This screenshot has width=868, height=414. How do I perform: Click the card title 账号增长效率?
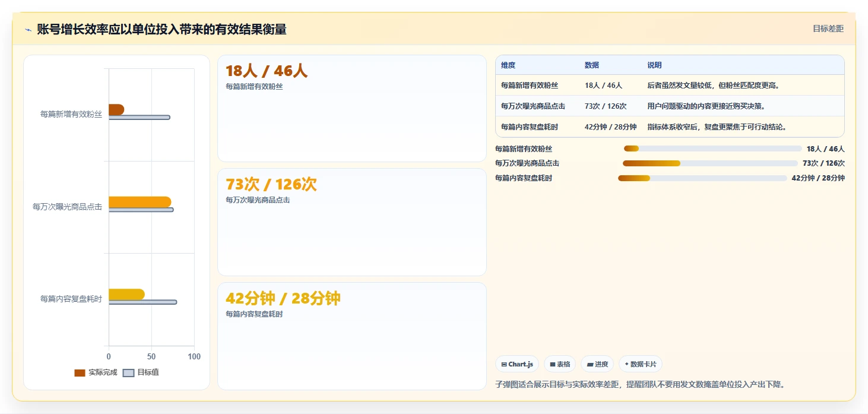161,29
